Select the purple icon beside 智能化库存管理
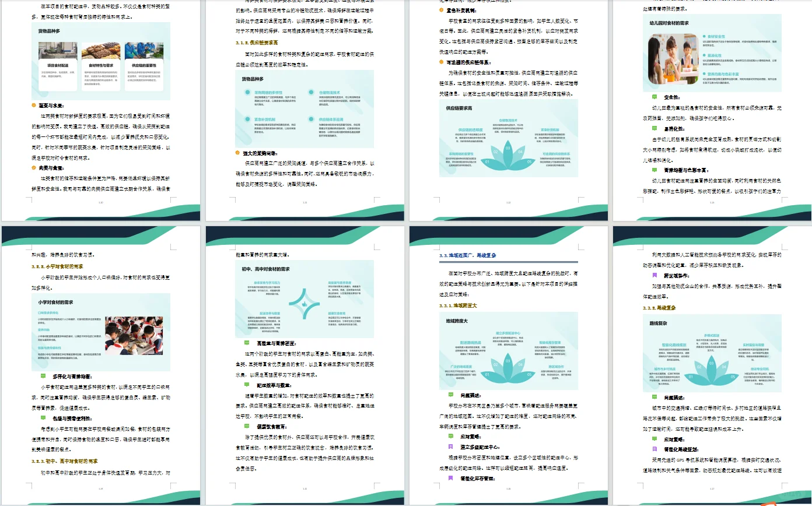 pyautogui.click(x=450, y=478)
